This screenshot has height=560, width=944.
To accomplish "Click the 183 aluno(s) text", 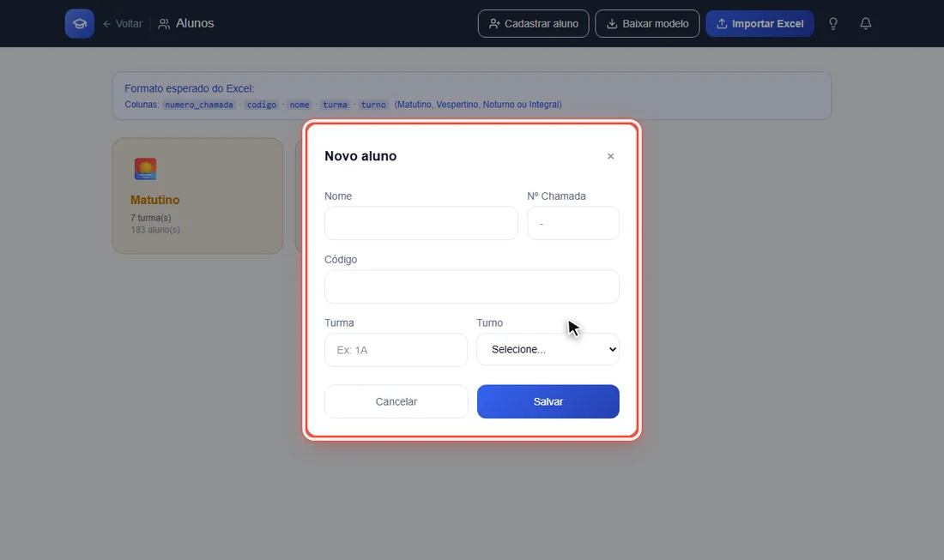I will [x=155, y=230].
